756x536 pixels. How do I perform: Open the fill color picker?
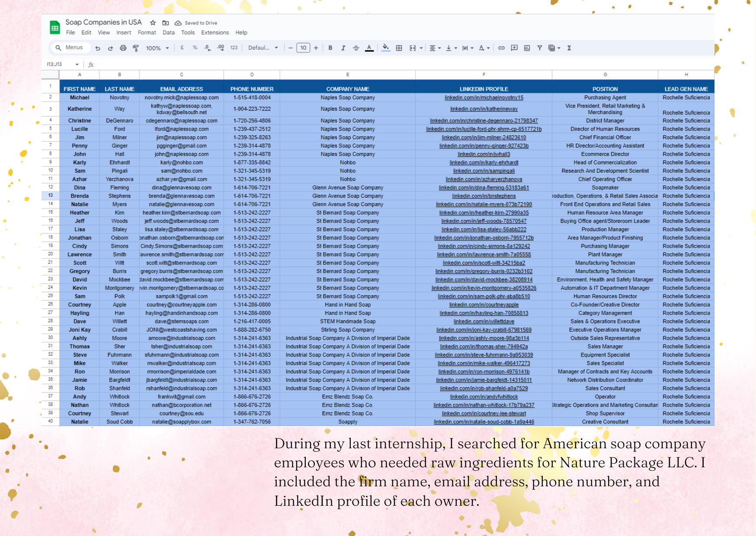coord(386,48)
